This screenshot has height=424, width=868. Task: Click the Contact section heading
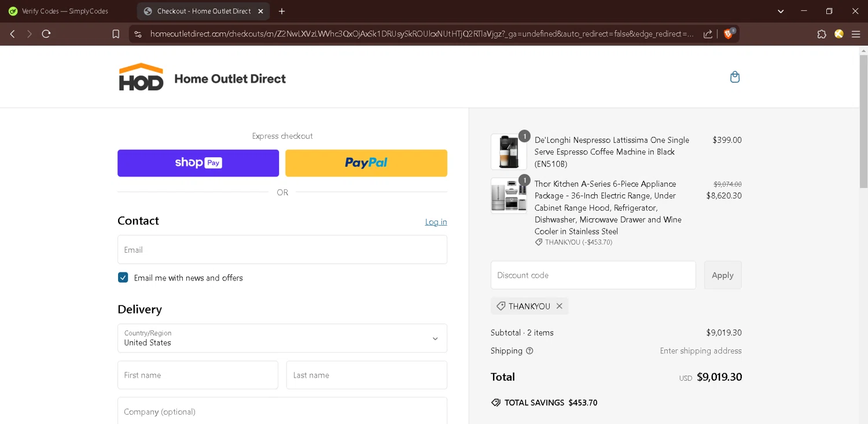138,221
